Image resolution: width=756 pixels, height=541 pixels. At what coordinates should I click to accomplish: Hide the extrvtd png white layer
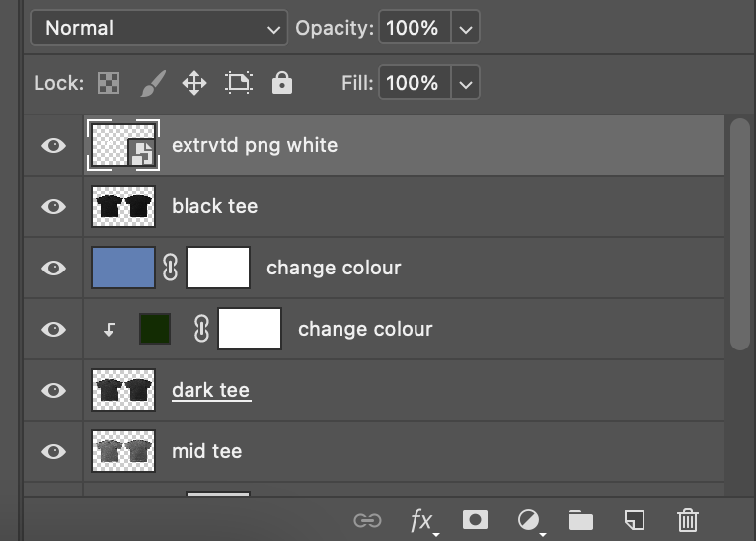pyautogui.click(x=54, y=145)
